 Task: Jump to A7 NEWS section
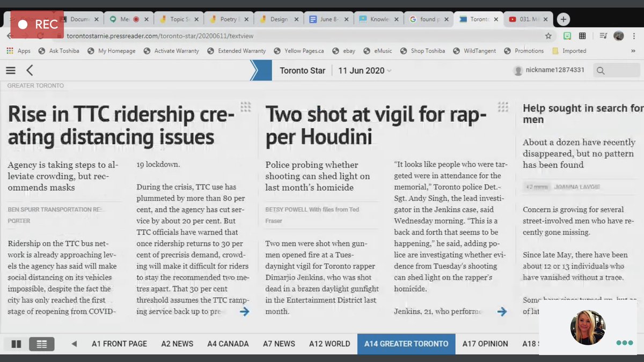pos(279,344)
